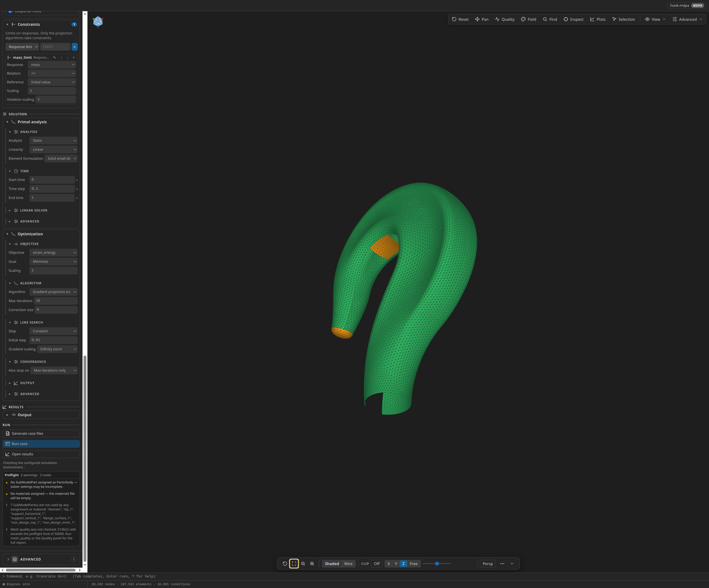Screen dimensions: 709x588
Task: Open the Selection tool
Action: pos(623,19)
